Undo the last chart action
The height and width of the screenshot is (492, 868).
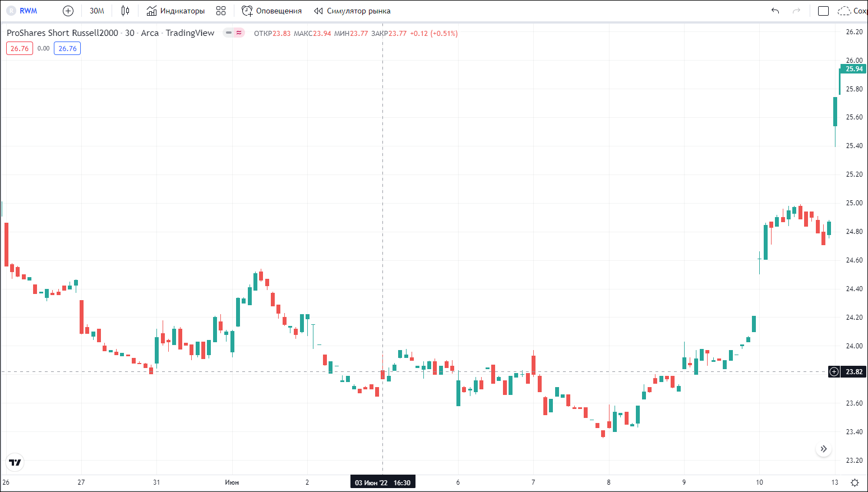click(x=775, y=11)
